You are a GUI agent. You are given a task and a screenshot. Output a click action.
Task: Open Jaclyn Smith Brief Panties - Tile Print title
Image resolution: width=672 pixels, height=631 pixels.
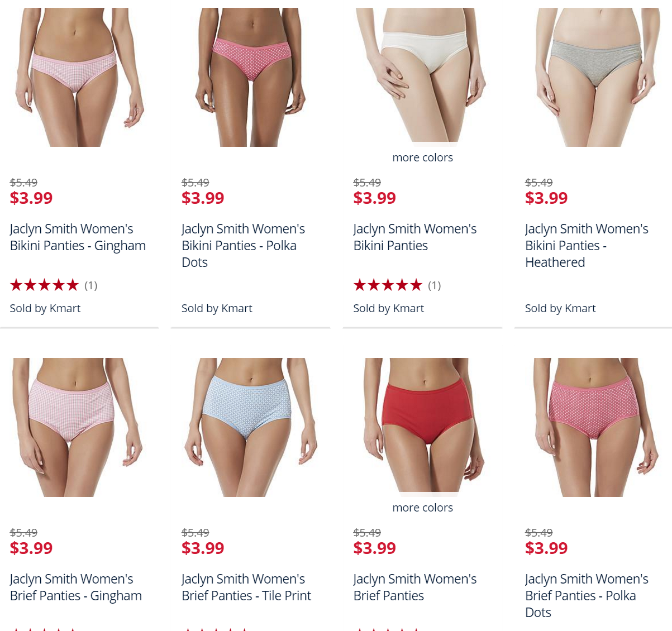246,587
